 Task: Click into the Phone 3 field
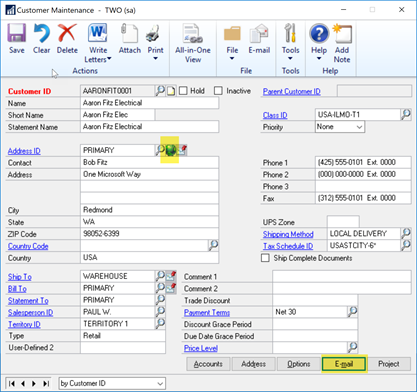[x=363, y=186]
